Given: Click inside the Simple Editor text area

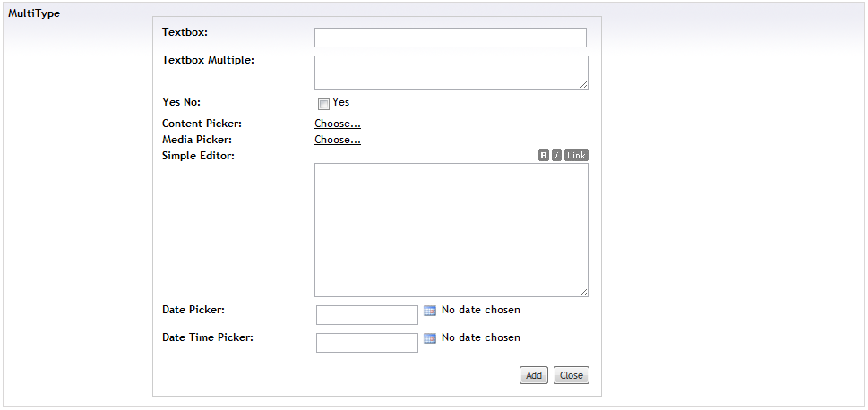Looking at the screenshot, I should pyautogui.click(x=451, y=230).
